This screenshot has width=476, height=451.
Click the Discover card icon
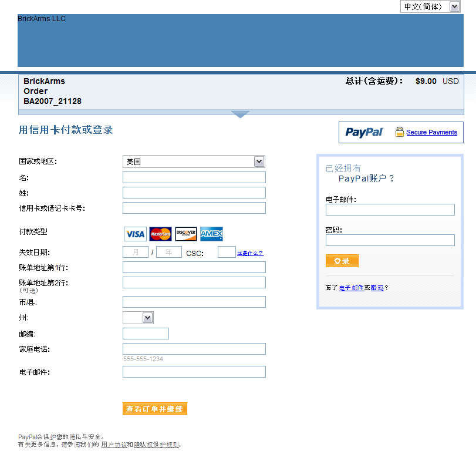click(186, 234)
